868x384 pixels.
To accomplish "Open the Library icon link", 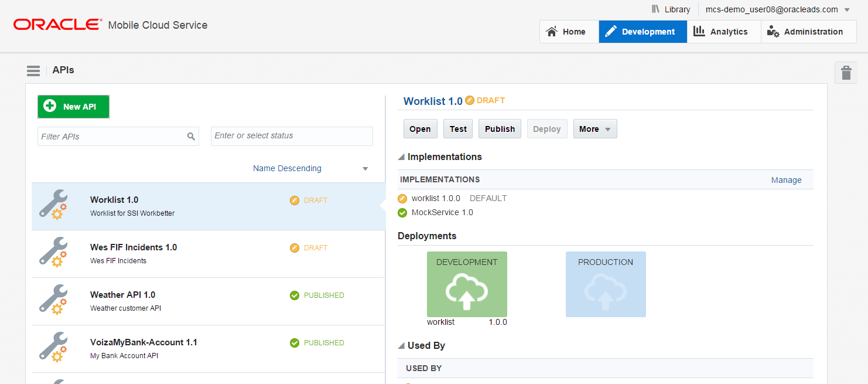I will [671, 9].
